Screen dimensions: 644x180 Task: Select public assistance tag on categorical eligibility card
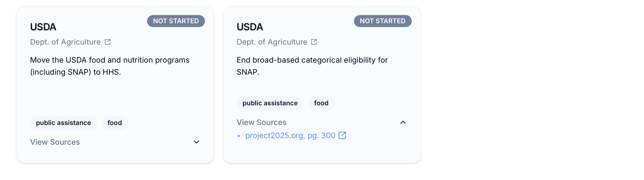pyautogui.click(x=270, y=103)
